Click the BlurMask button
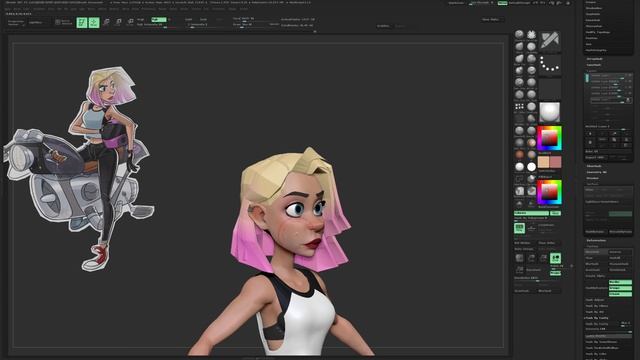The image size is (640, 360). 596,264
